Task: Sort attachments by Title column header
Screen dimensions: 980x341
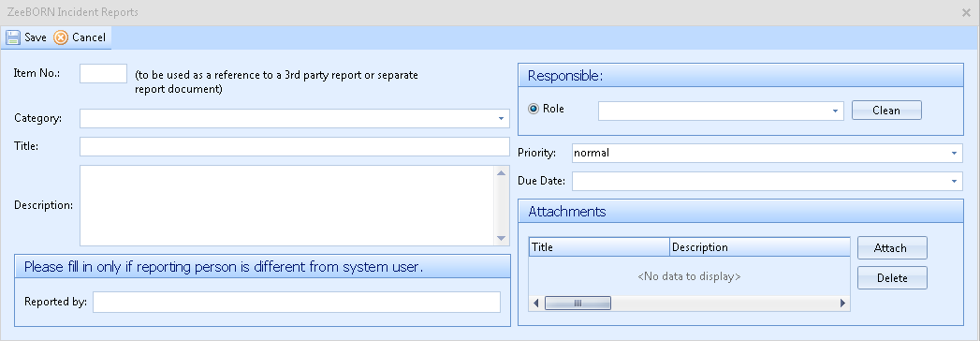Action: click(x=599, y=247)
